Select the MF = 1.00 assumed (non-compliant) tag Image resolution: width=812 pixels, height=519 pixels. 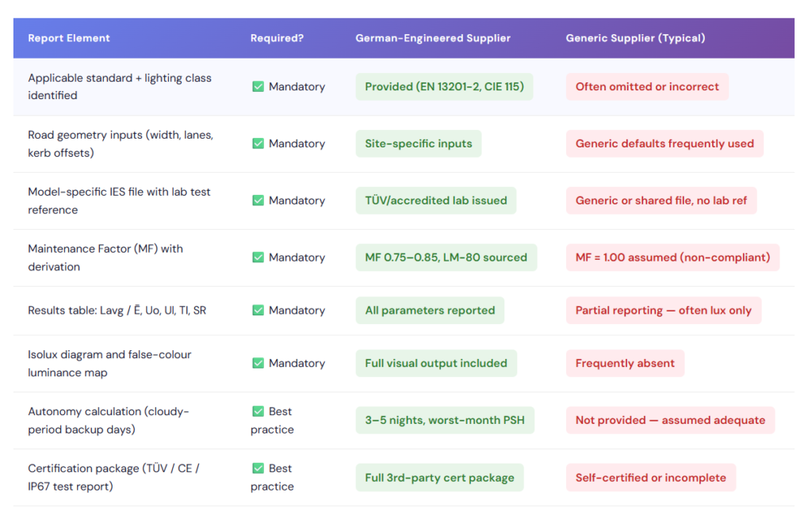point(672,258)
